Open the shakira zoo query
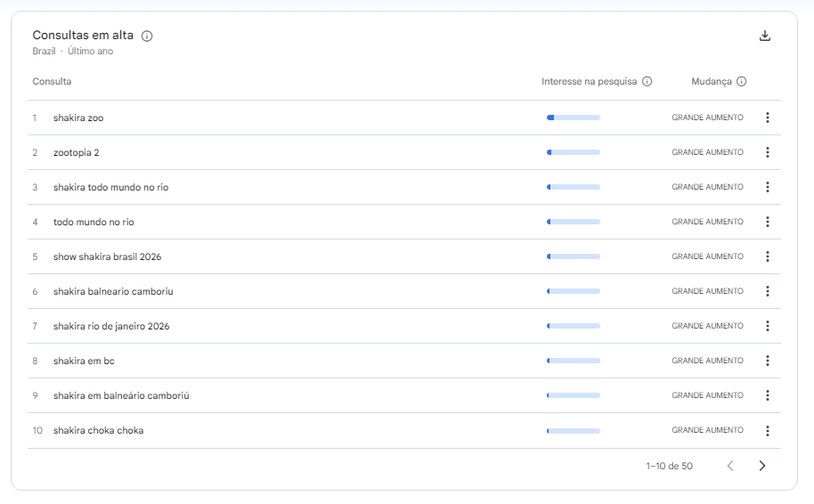Viewport: 814px width, 504px height. click(78, 118)
